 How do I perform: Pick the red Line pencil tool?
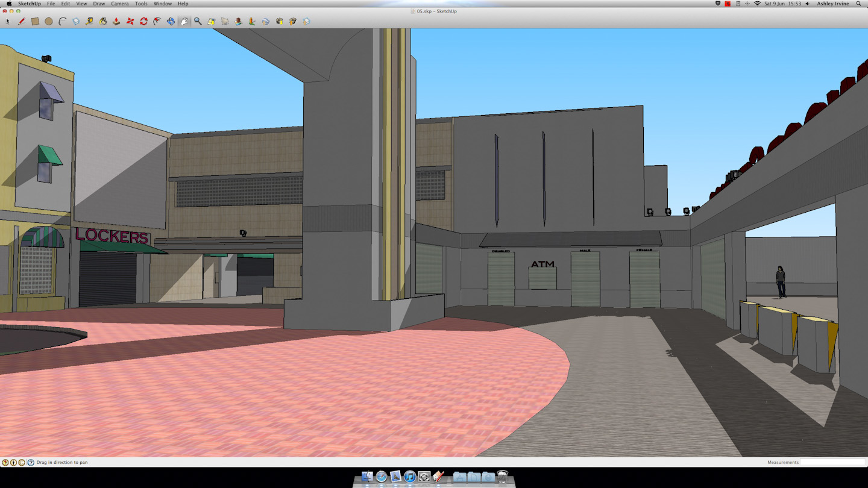pyautogui.click(x=21, y=22)
